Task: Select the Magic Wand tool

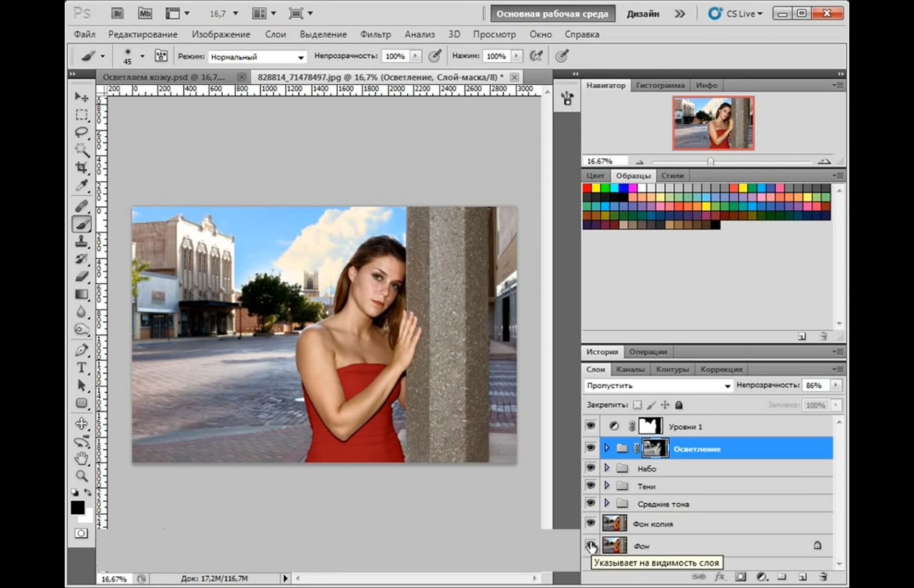Action: (x=81, y=150)
